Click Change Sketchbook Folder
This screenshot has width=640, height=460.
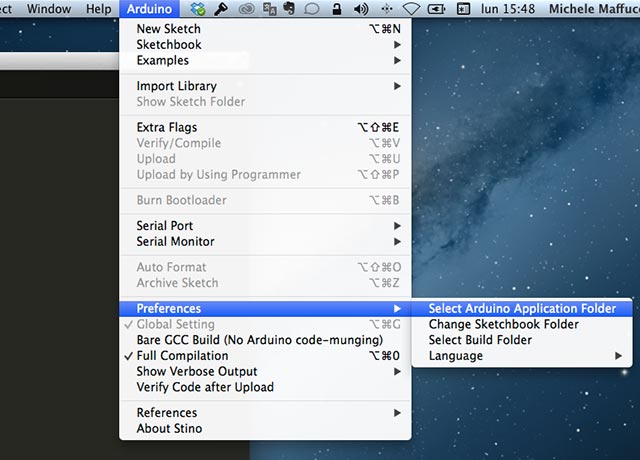504,324
